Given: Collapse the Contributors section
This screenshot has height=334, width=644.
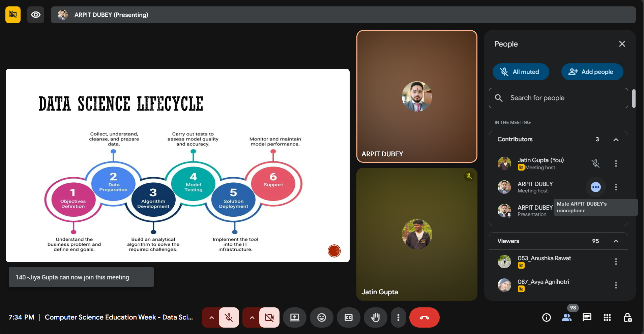Looking at the screenshot, I should pos(616,140).
